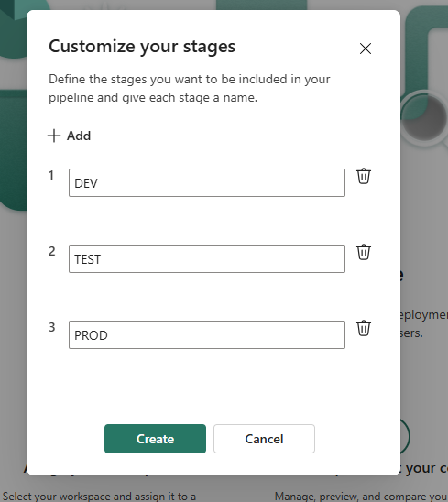This screenshot has width=448, height=502.
Task: Remove the TEST stage via its trash icon
Action: [x=364, y=252]
